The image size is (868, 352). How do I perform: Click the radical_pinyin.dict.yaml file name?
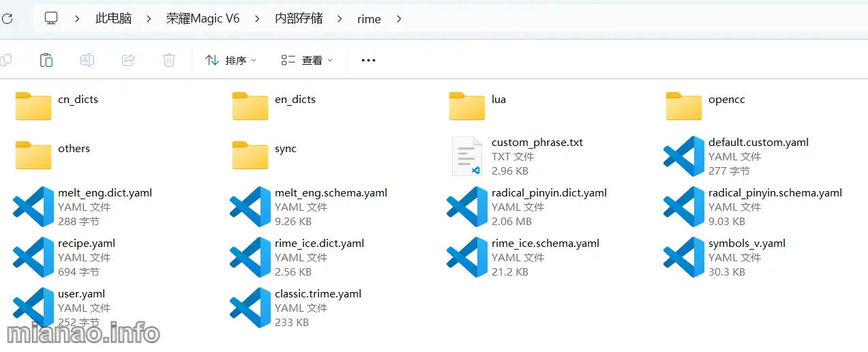[550, 193]
